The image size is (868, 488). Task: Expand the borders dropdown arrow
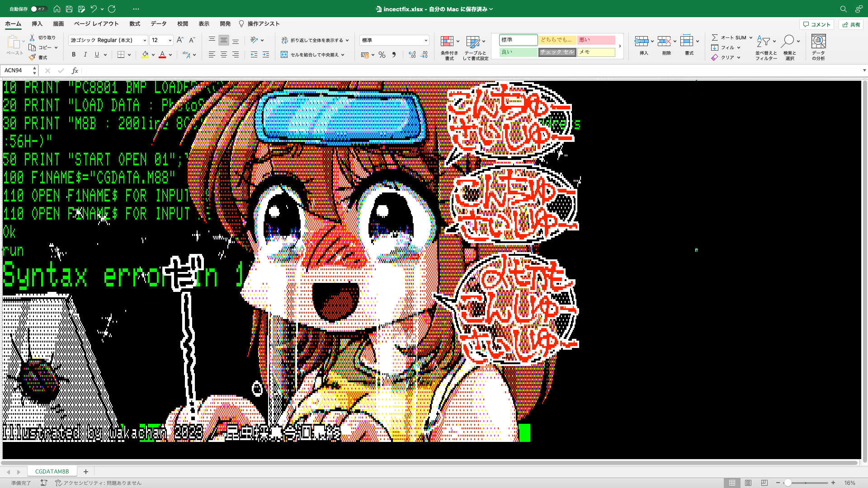coord(129,55)
